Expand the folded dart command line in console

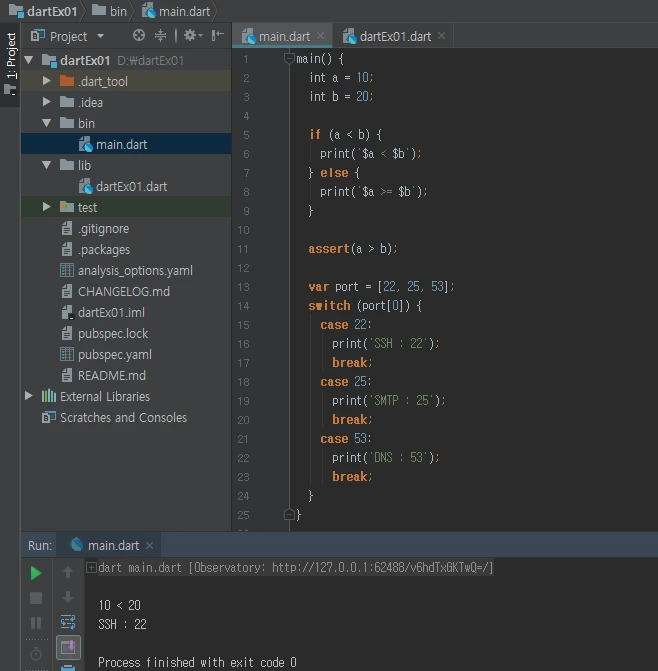point(91,568)
